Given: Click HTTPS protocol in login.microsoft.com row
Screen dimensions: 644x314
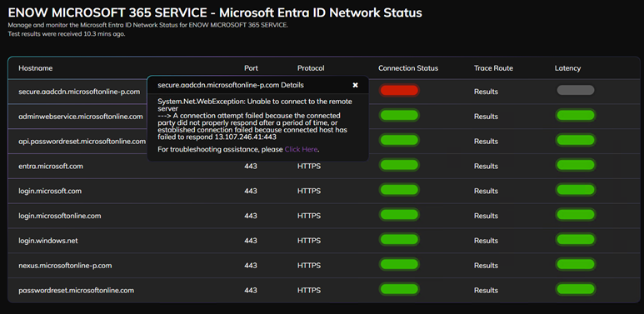Looking at the screenshot, I should pyautogui.click(x=309, y=191).
